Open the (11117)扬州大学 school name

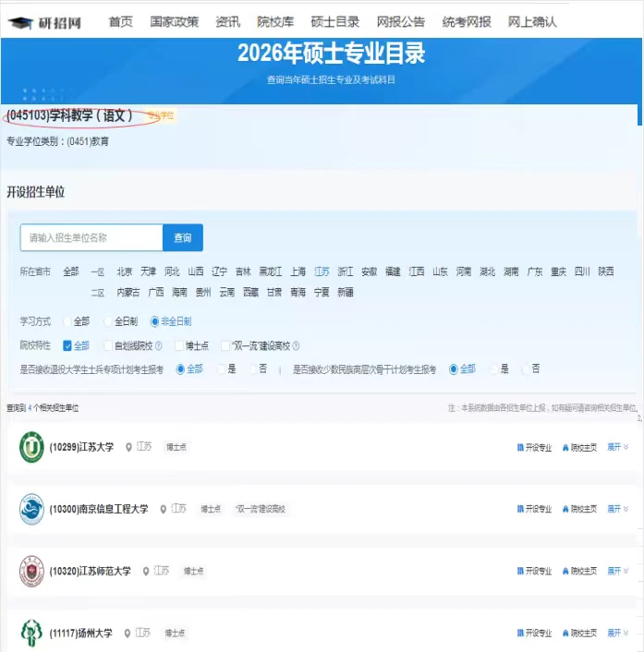coord(80,634)
